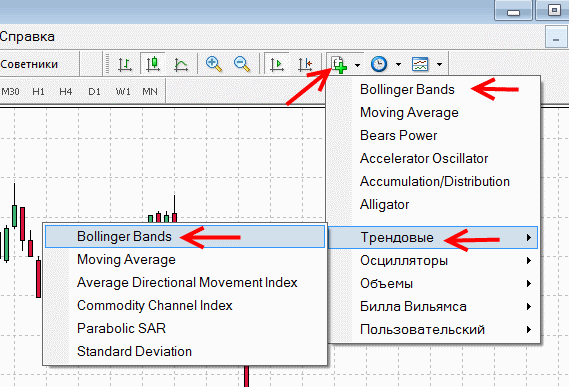This screenshot has height=387, width=569.
Task: Open the chart templates icon
Action: click(x=420, y=64)
